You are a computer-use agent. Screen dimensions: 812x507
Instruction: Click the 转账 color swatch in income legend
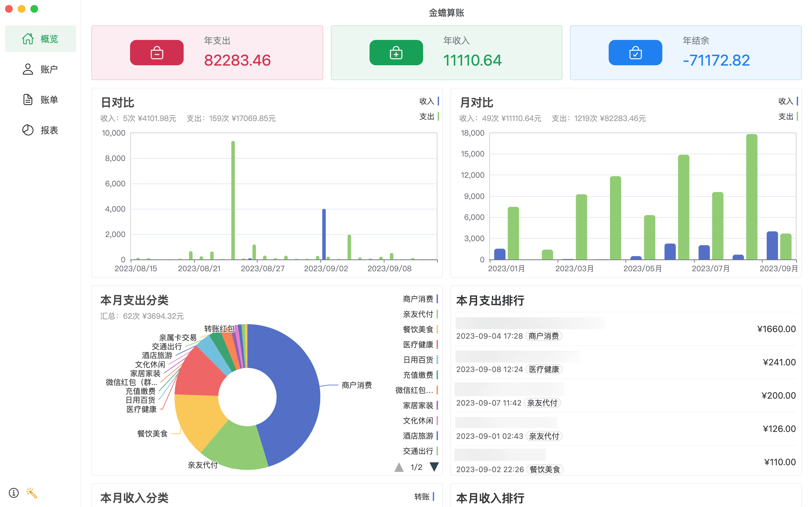tap(434, 496)
